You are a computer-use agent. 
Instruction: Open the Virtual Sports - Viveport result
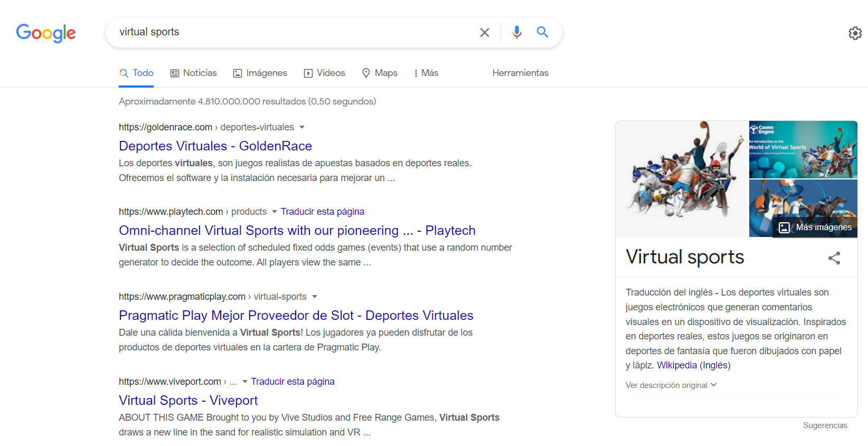[188, 401]
